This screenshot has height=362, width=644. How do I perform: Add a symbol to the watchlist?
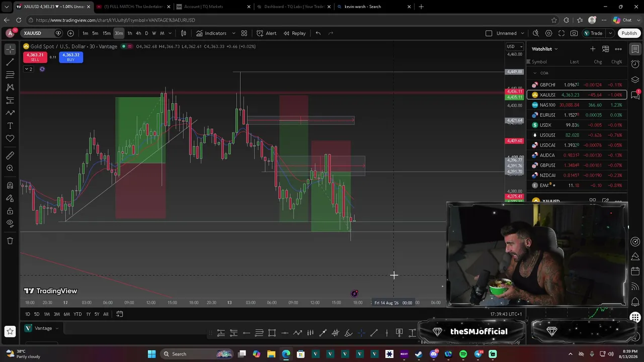[x=593, y=49]
